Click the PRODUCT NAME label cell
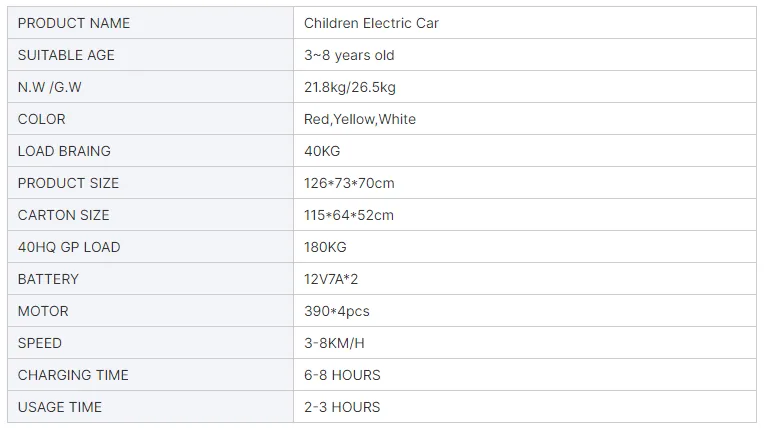This screenshot has height=436, width=767. click(x=74, y=23)
